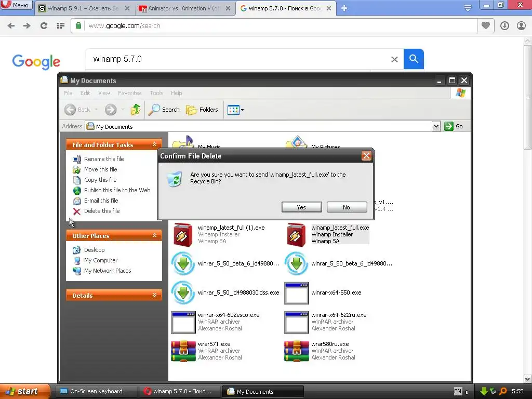Click the Up folder toolbar icon
Viewport: 532px width, 399px height.
tap(136, 110)
